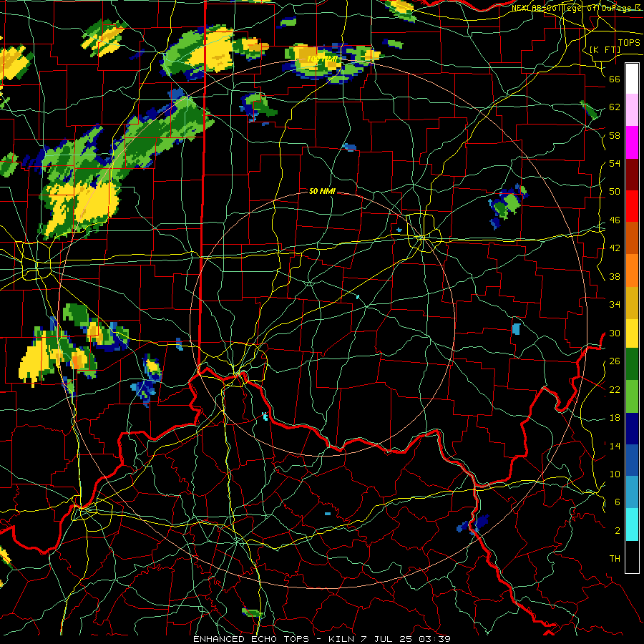The height and width of the screenshot is (644, 644).
Task: Click the '26' scale value
Action: pyautogui.click(x=615, y=361)
